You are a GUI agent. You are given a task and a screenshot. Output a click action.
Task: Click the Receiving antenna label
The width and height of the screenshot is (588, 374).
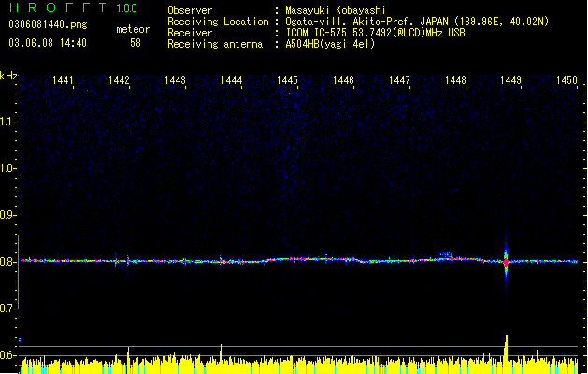215,44
